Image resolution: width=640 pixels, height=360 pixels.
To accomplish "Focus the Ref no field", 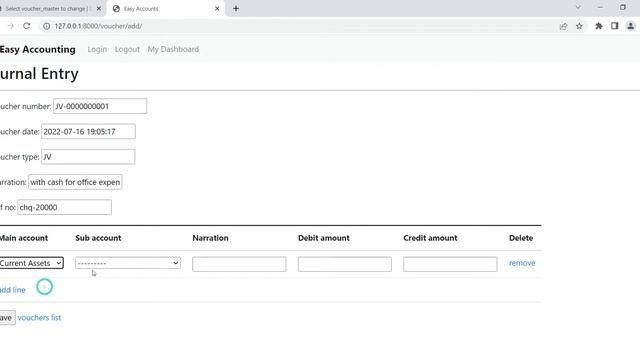I will (64, 207).
